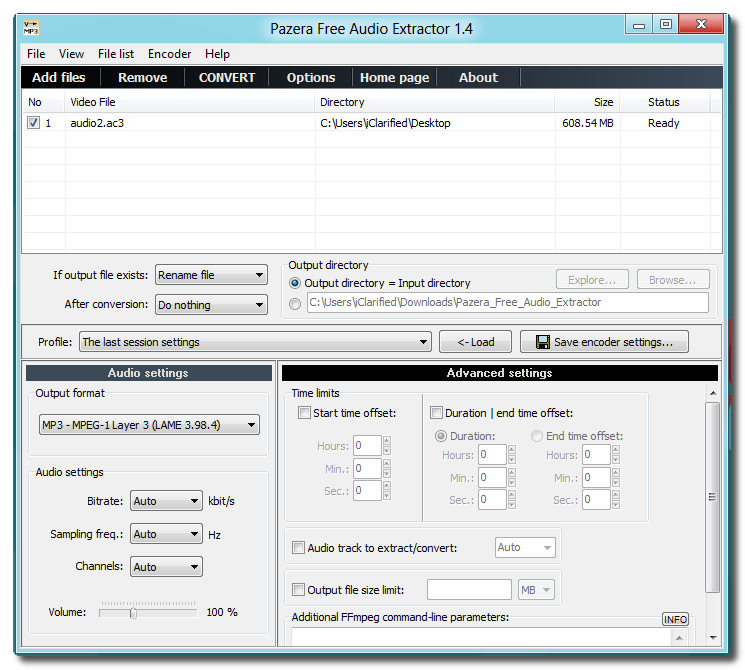Click the Output file size limit field
The height and width of the screenshot is (670, 745).
click(469, 590)
